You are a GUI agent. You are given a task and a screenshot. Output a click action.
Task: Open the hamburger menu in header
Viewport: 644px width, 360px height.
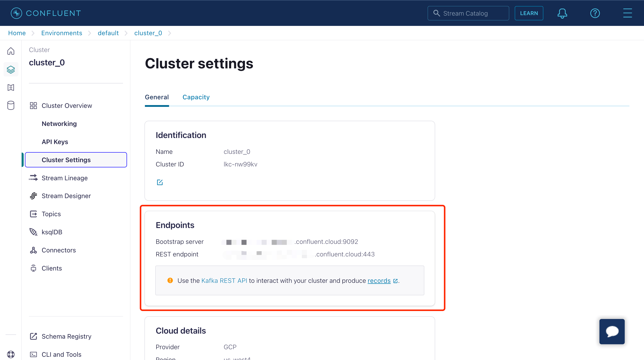click(627, 13)
